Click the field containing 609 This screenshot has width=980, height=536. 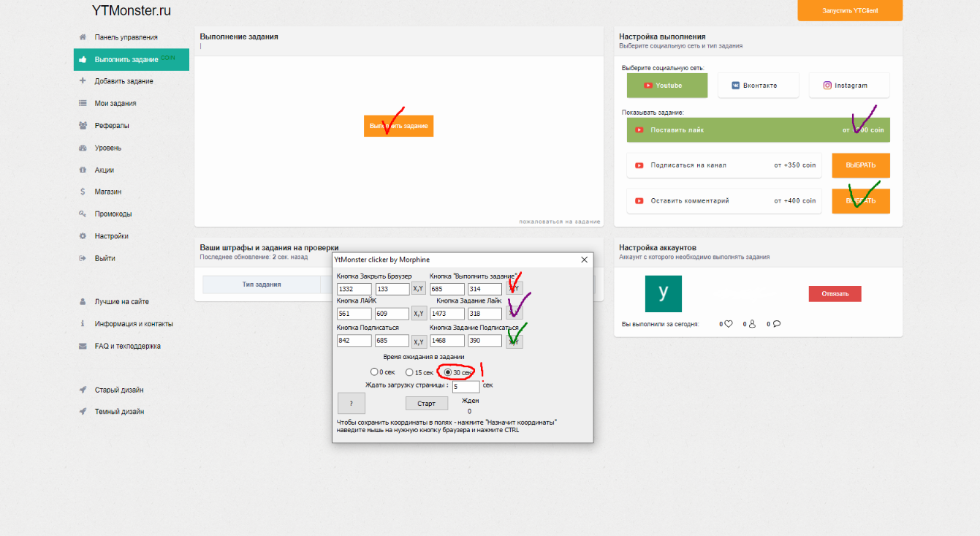click(392, 314)
